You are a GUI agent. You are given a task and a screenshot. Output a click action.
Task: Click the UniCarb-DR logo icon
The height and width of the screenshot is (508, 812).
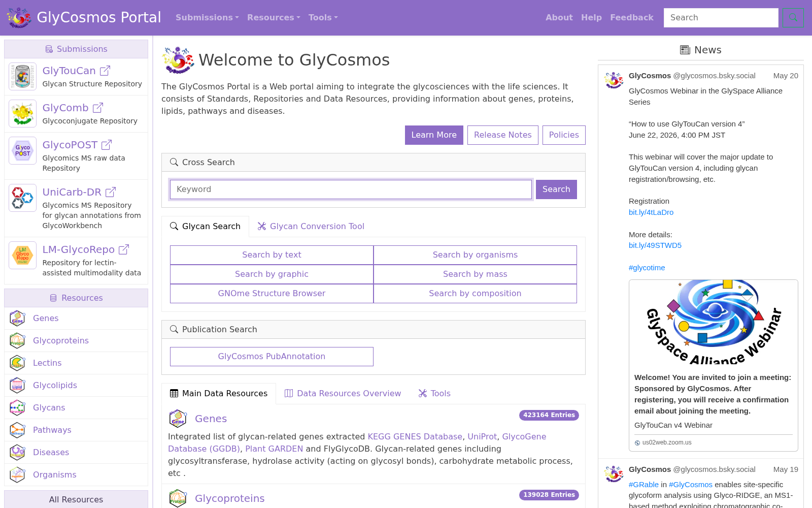tap(22, 198)
